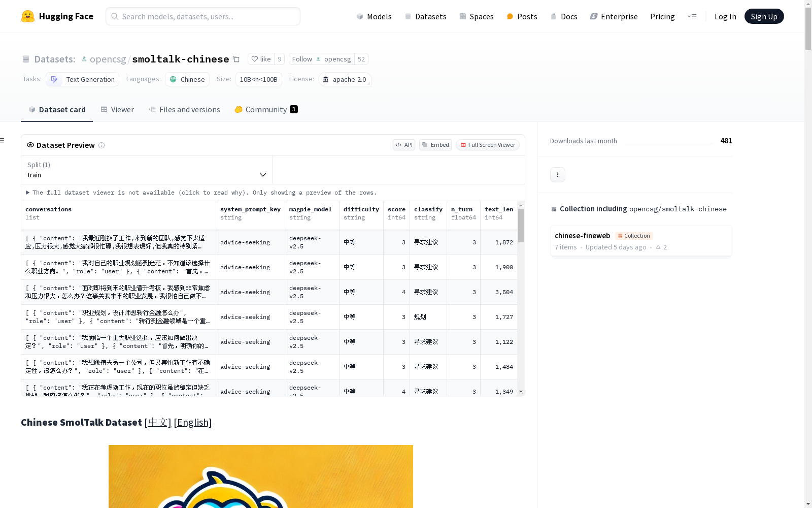Open the chinese-fineweb collection
The width and height of the screenshot is (812, 508).
(x=641, y=241)
